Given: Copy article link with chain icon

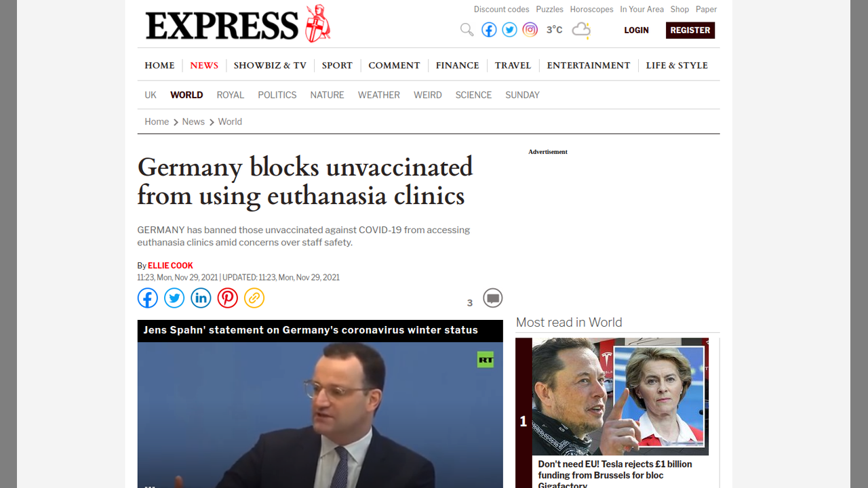Looking at the screenshot, I should click(254, 298).
